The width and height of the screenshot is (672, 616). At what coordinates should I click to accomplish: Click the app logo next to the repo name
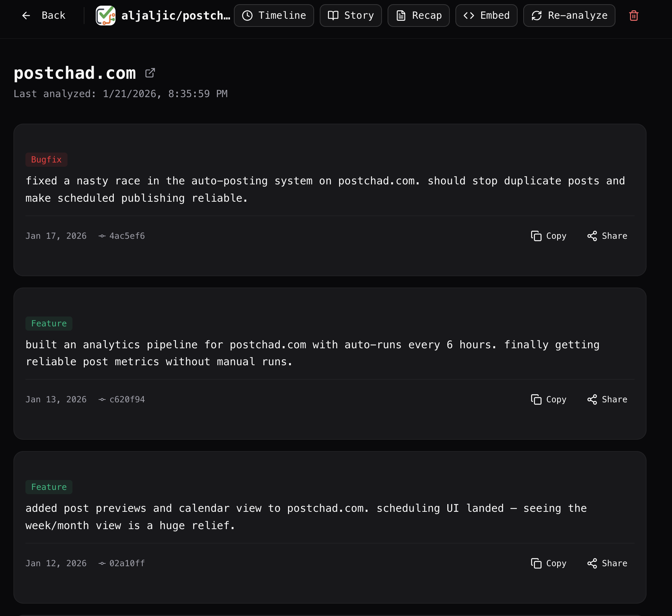pyautogui.click(x=105, y=16)
